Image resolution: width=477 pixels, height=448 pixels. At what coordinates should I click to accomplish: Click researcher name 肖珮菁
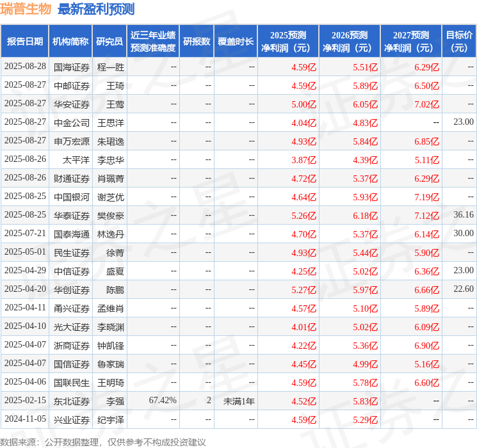point(111,179)
